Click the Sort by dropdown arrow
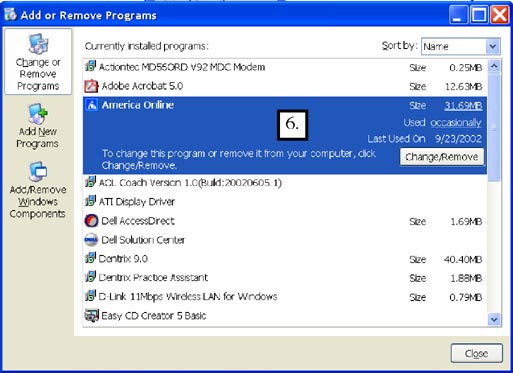 point(493,46)
